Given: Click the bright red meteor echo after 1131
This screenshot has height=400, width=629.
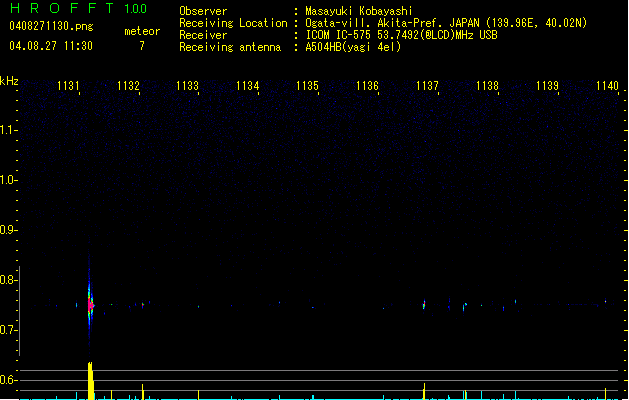Looking at the screenshot, I should tap(90, 306).
